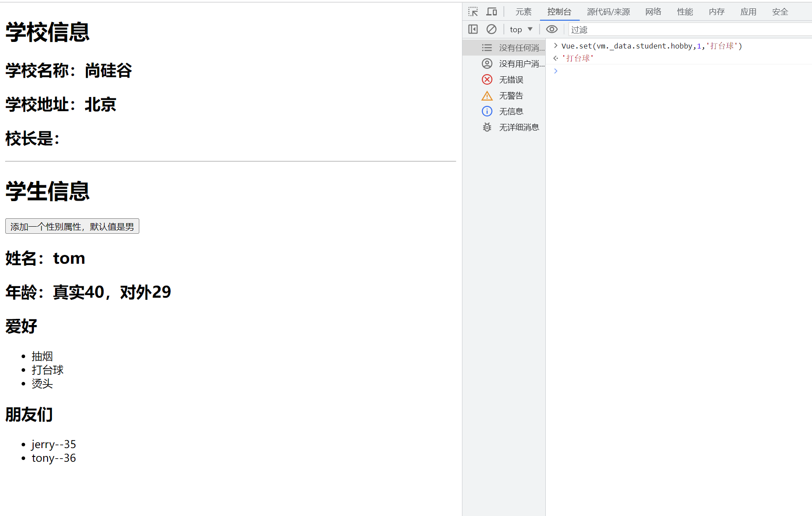Screen dimensions: 812x516
Task: Select the 无错误 filter row
Action: pyautogui.click(x=504, y=79)
